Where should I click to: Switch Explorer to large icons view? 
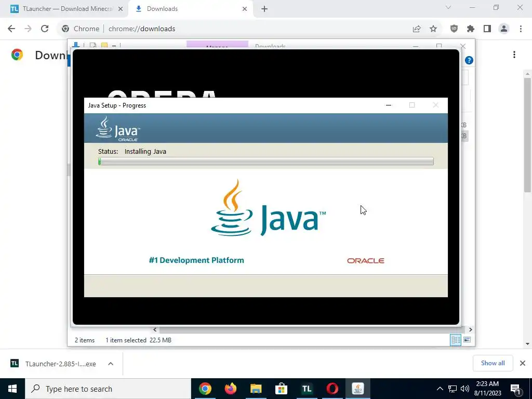(x=467, y=340)
